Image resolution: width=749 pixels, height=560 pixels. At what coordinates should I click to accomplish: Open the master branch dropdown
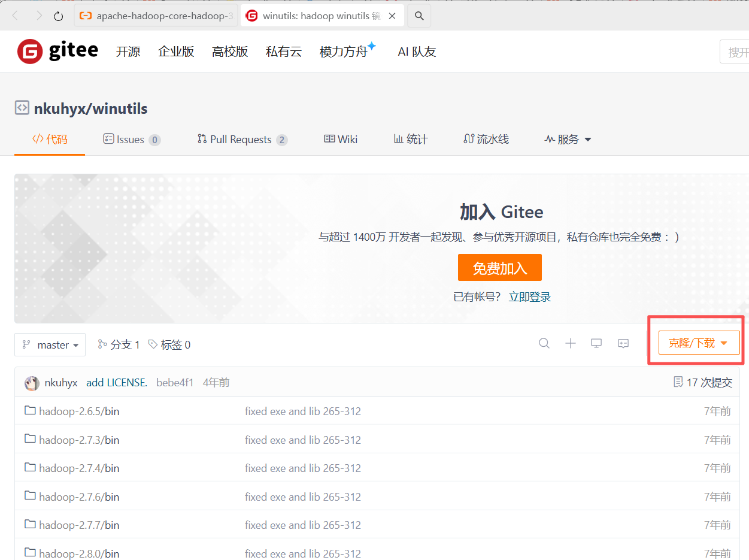pyautogui.click(x=50, y=345)
